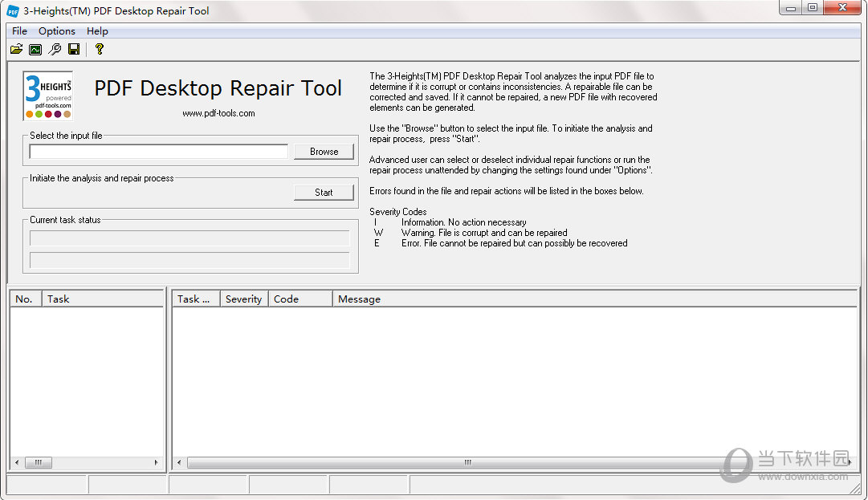Click the Browse button
The image size is (868, 500).
click(324, 152)
